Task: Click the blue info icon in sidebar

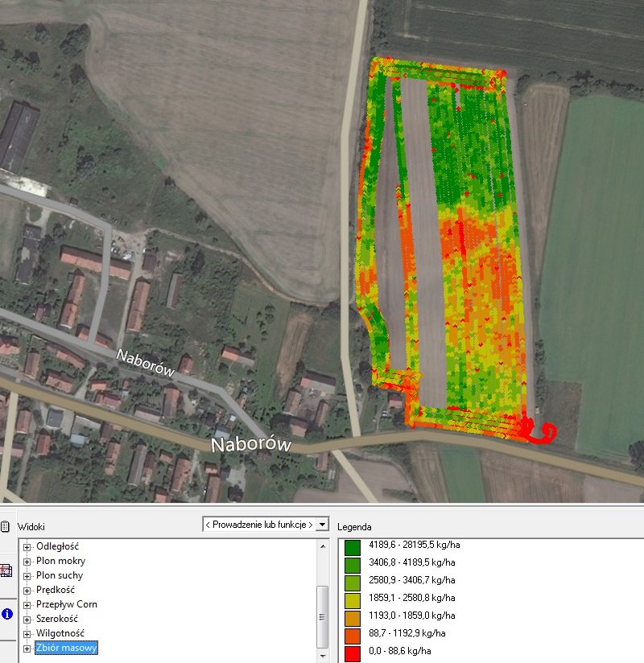Action: coord(6,614)
